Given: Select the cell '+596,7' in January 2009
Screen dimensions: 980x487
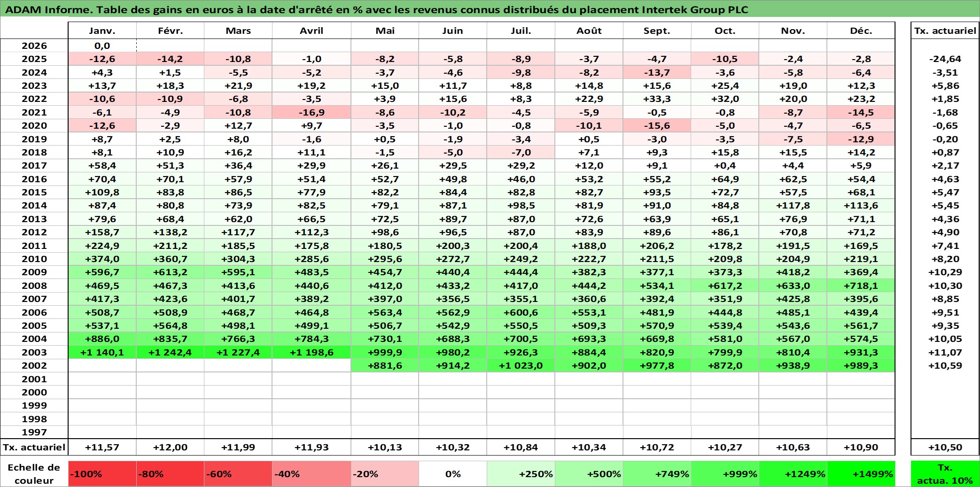Looking at the screenshot, I should click(102, 272).
